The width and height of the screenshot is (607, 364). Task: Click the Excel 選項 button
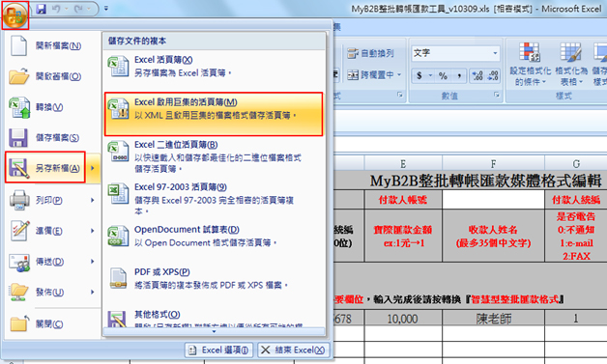point(219,350)
